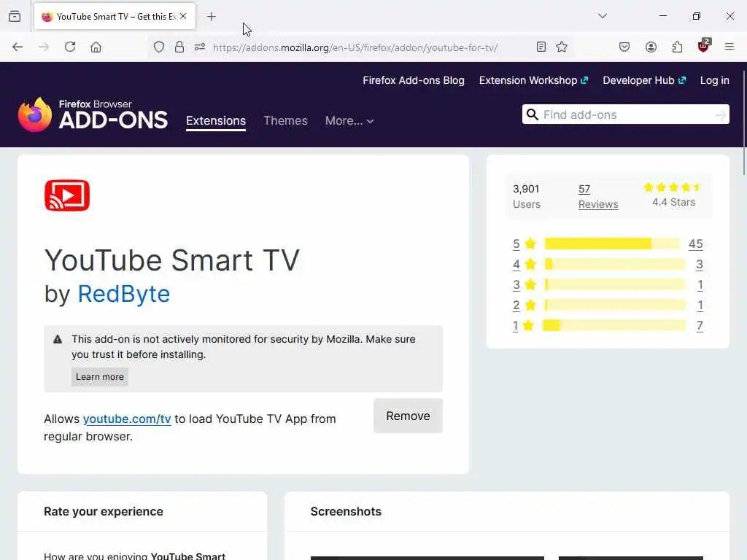Click the browser Back arrow
The image size is (747, 560).
18,47
